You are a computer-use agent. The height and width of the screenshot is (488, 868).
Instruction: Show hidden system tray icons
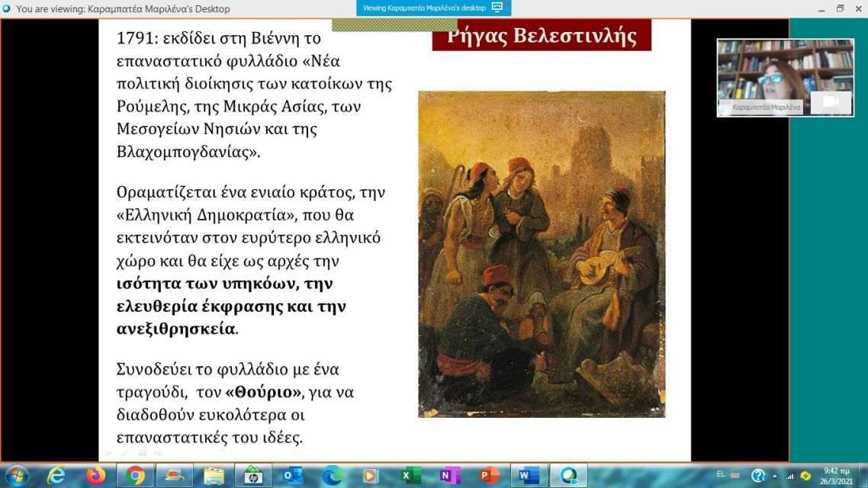coord(774,476)
